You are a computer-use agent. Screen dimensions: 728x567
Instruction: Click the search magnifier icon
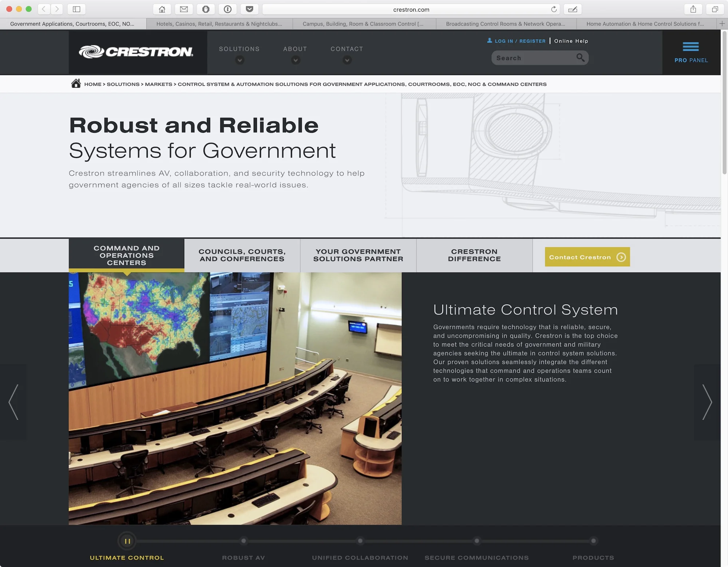tap(581, 57)
